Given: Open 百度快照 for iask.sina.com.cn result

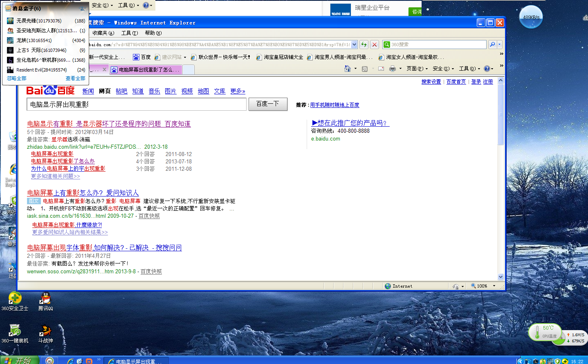Looking at the screenshot, I should tap(149, 216).
